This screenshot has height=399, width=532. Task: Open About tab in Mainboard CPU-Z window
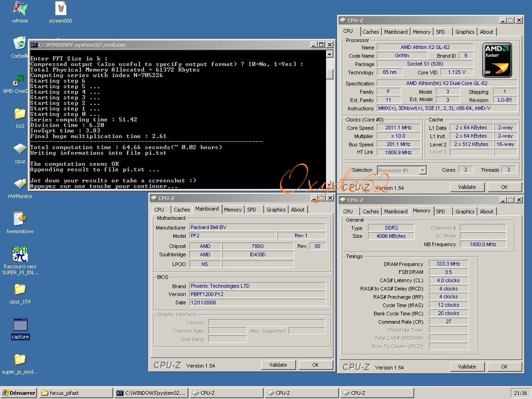[x=297, y=210]
